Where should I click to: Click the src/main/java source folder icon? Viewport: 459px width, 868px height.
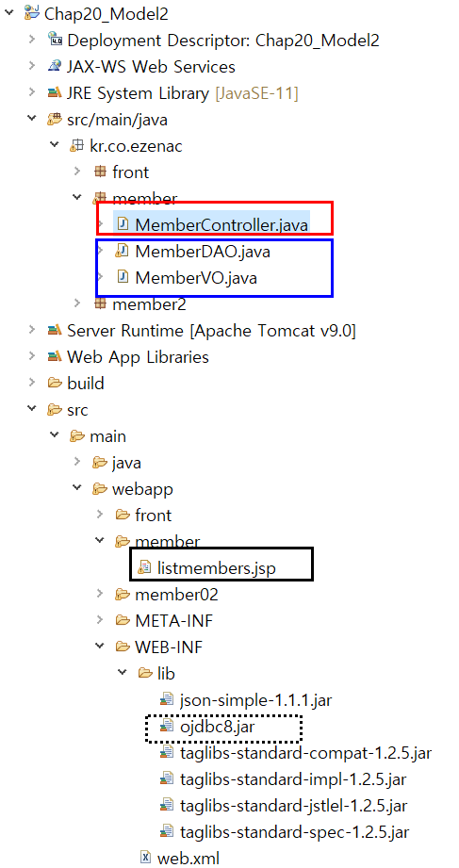click(55, 119)
